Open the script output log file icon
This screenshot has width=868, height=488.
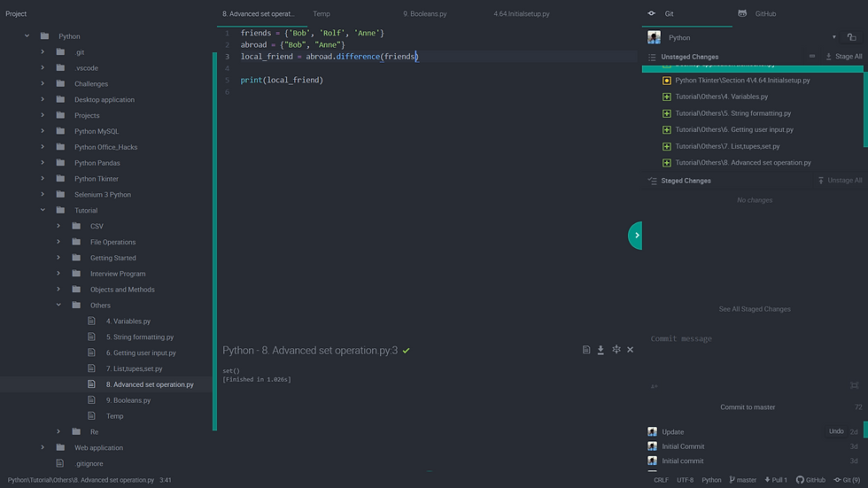click(586, 350)
